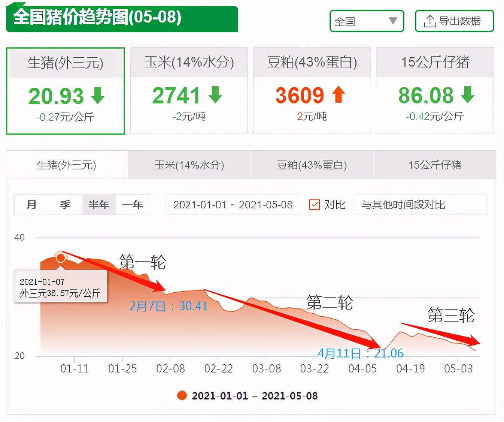Click the -0.42元/公斤 change text
Screen dimensions: 504x422
435,116
